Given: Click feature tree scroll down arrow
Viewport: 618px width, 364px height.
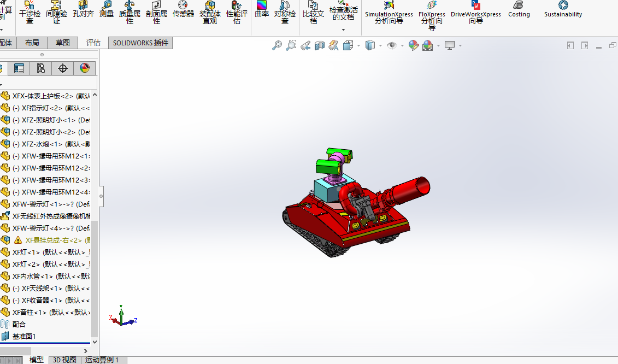Looking at the screenshot, I should (95, 342).
